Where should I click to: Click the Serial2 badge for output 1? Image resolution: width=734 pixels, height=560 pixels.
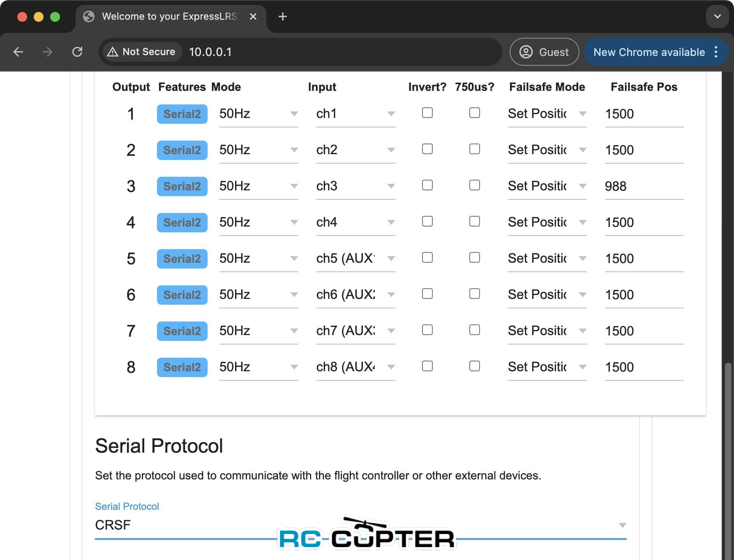(x=182, y=114)
